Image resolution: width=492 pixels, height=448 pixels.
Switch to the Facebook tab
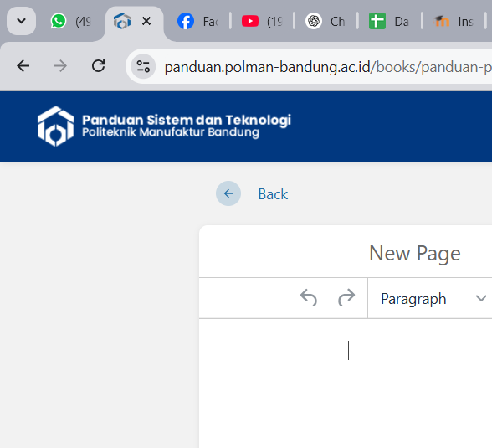[198, 21]
